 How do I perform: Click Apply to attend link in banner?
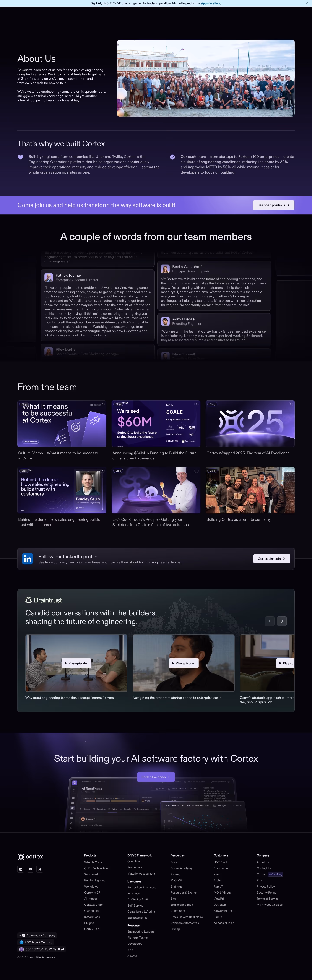point(211,3)
